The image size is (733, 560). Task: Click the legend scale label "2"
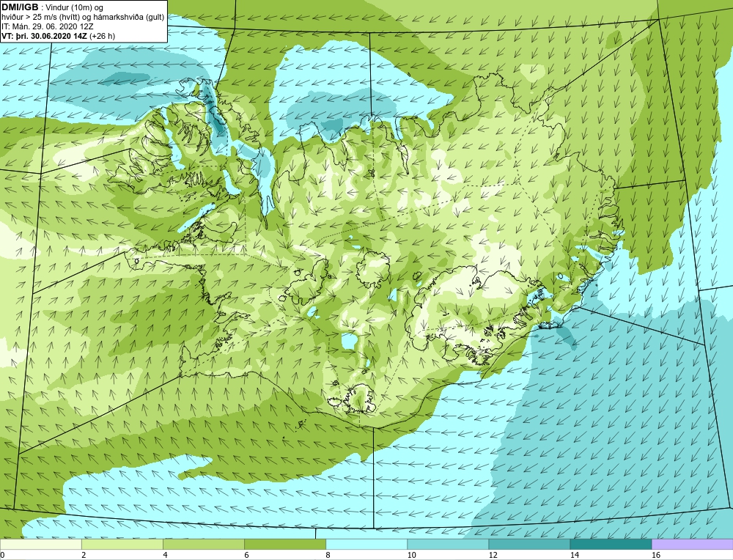pos(84,555)
